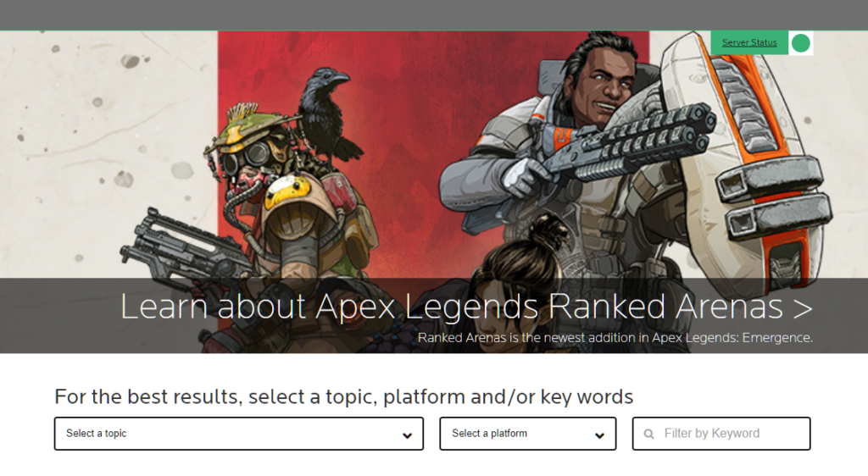Click the gray header bar at top
The height and width of the screenshot is (476, 868).
[x=434, y=15]
